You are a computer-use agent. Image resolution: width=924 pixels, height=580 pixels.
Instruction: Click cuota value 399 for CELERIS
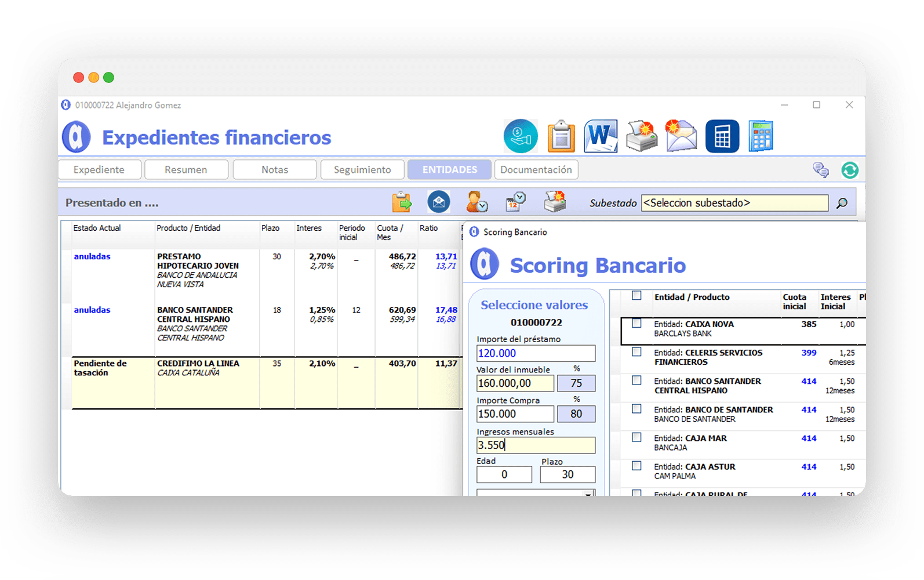pyautogui.click(x=809, y=353)
